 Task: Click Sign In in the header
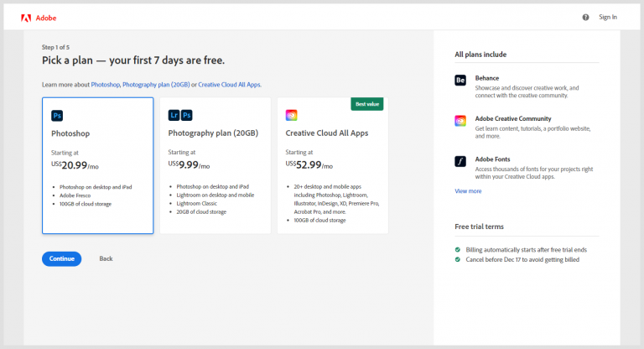608,18
